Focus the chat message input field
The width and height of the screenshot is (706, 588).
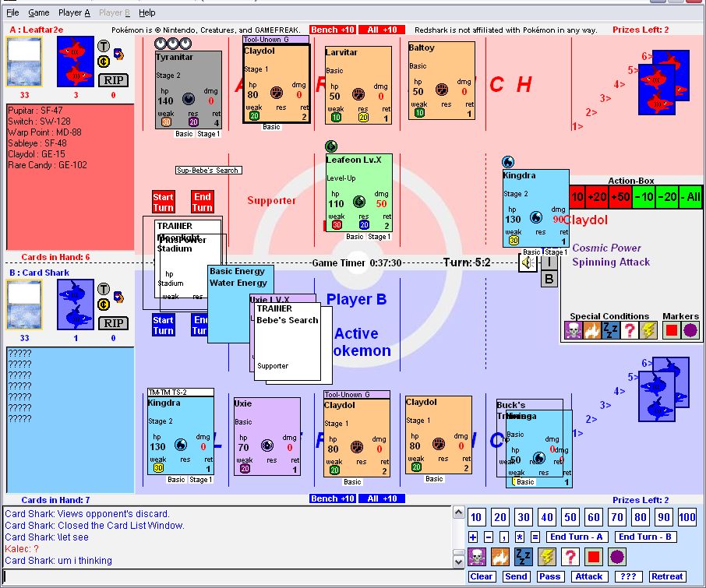[233, 576]
